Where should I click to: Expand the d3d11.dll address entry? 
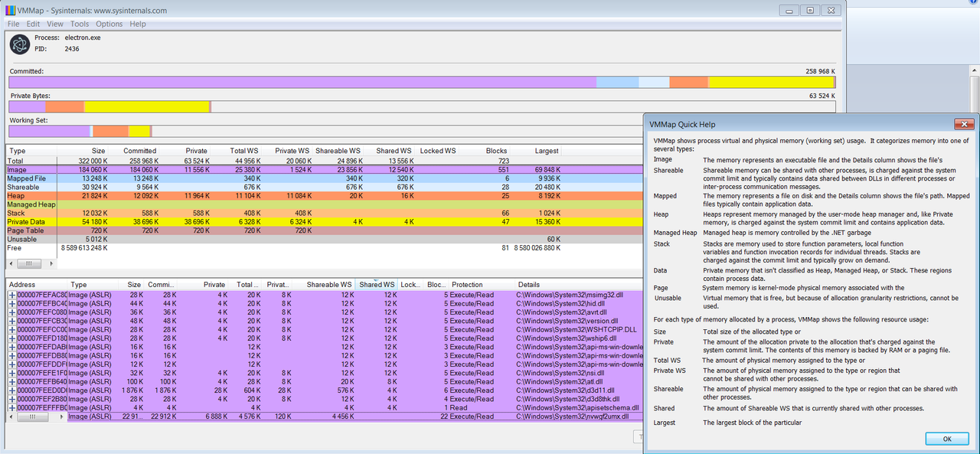[x=11, y=390]
